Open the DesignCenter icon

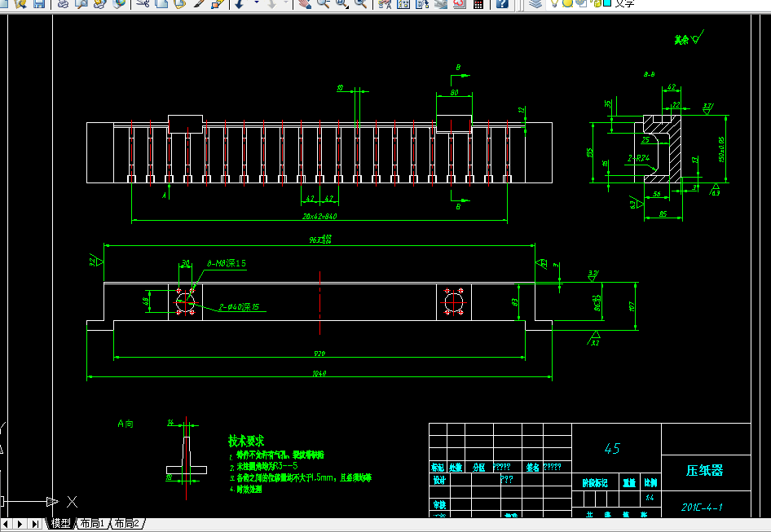click(403, 3)
